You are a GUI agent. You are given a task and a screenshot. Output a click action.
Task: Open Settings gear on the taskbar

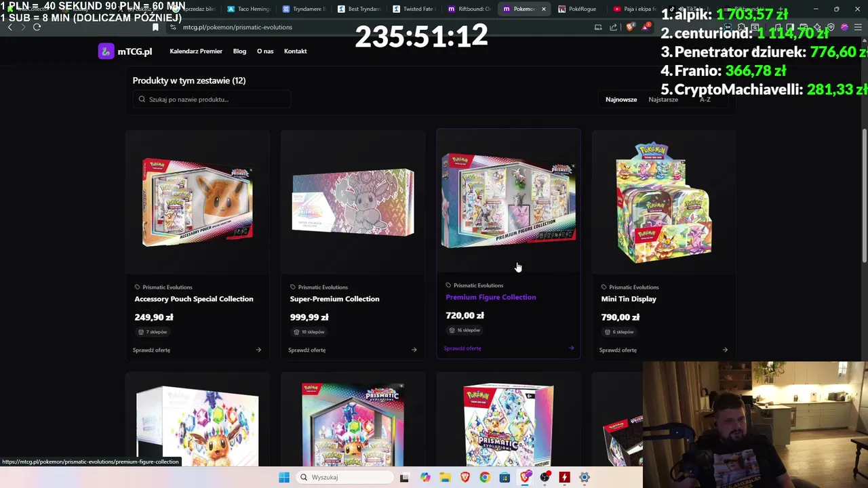point(585,477)
